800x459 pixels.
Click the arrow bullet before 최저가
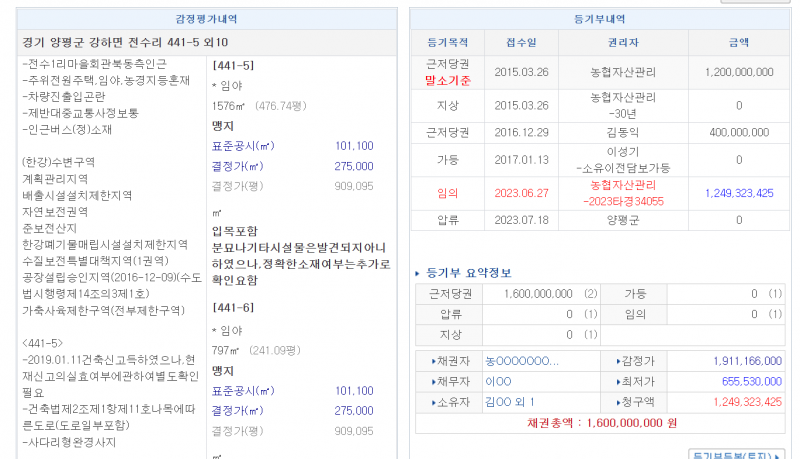click(620, 381)
